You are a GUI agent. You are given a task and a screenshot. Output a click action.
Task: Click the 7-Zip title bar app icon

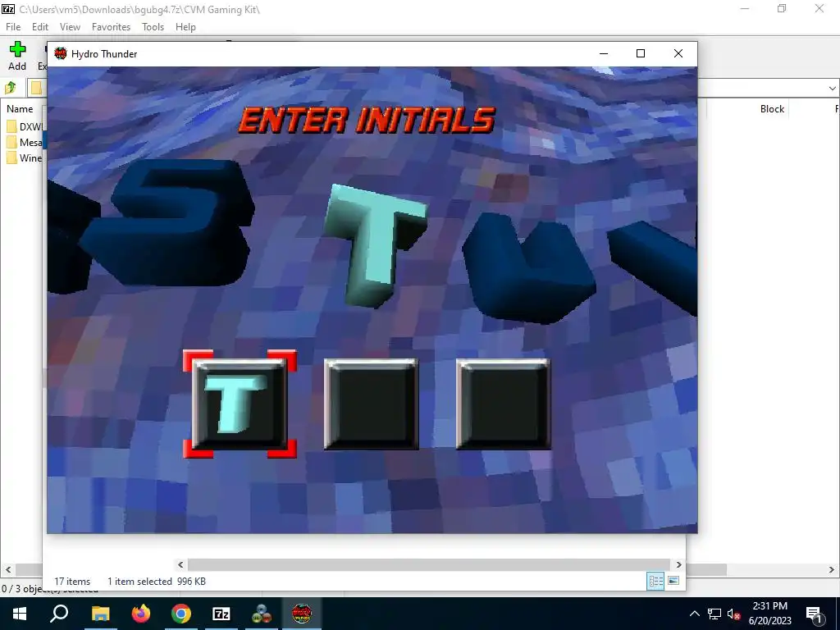(8, 9)
